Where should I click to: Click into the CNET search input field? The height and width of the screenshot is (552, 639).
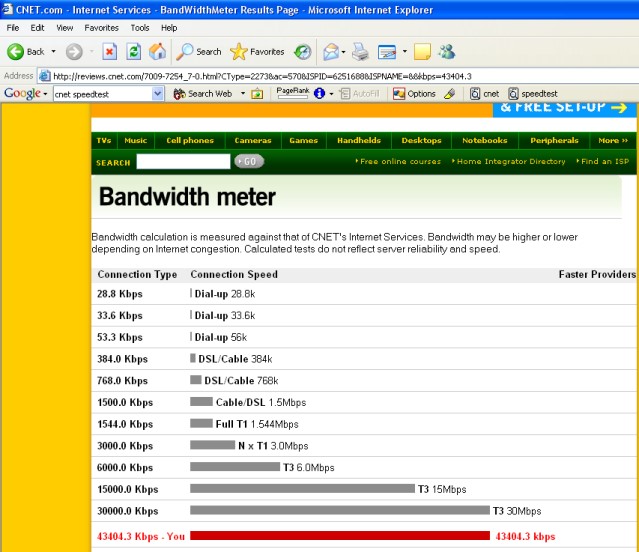pyautogui.click(x=183, y=161)
